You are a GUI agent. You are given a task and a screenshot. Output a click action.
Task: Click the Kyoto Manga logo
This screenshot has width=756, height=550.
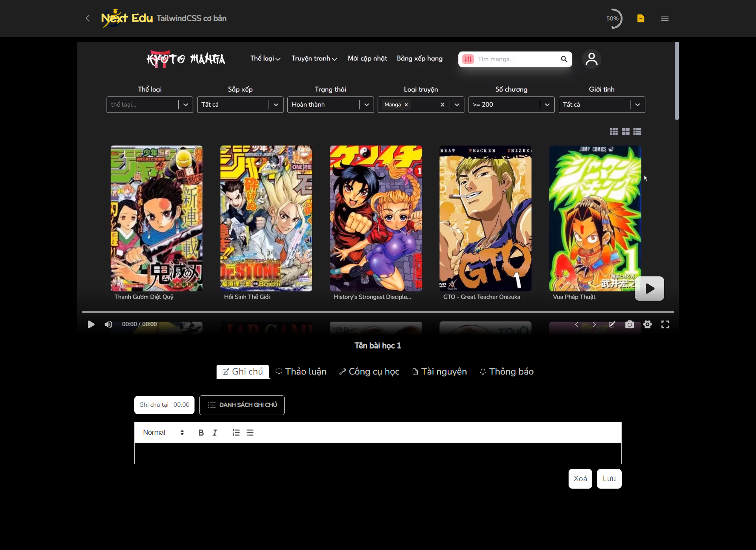tap(186, 59)
